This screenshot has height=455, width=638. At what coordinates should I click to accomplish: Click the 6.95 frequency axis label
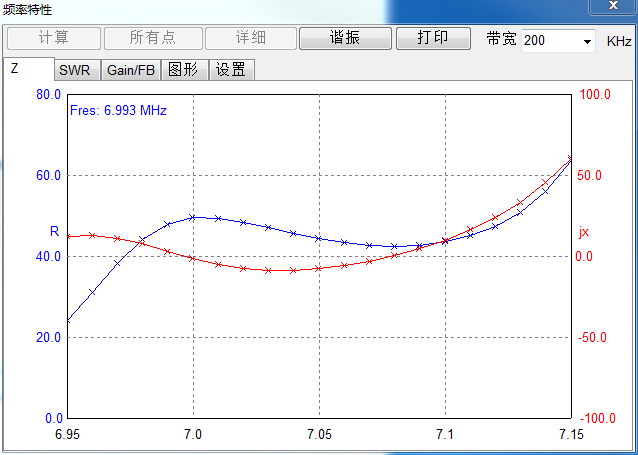click(x=68, y=434)
